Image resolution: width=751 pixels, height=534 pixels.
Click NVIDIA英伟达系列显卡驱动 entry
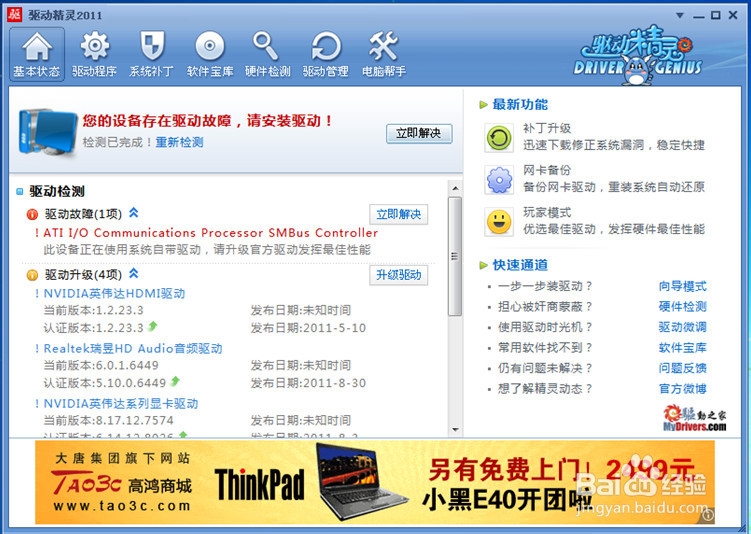121,404
